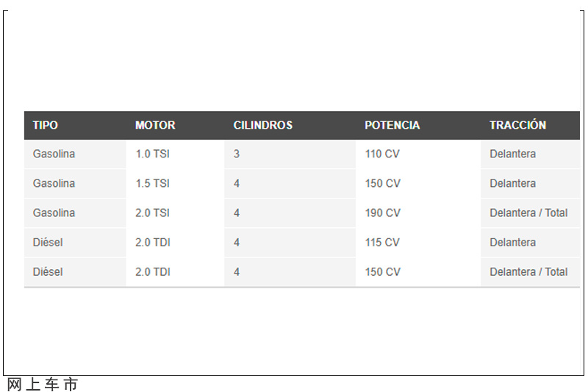Click the TIPO column header
588x392 pixels.
coord(45,125)
